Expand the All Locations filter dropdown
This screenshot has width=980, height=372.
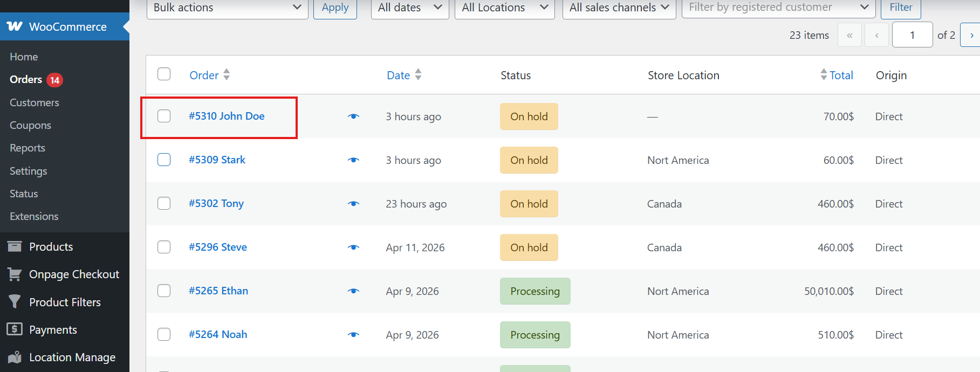504,8
